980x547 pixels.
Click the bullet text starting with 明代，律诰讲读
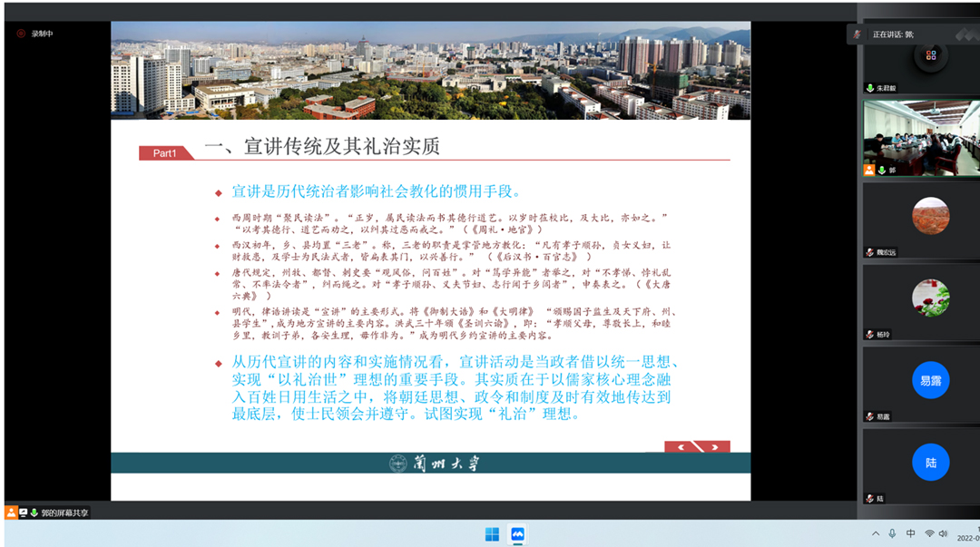click(455, 323)
